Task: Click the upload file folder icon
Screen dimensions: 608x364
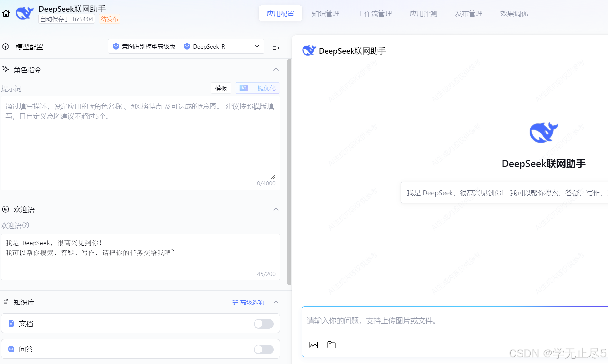Action: (x=331, y=344)
